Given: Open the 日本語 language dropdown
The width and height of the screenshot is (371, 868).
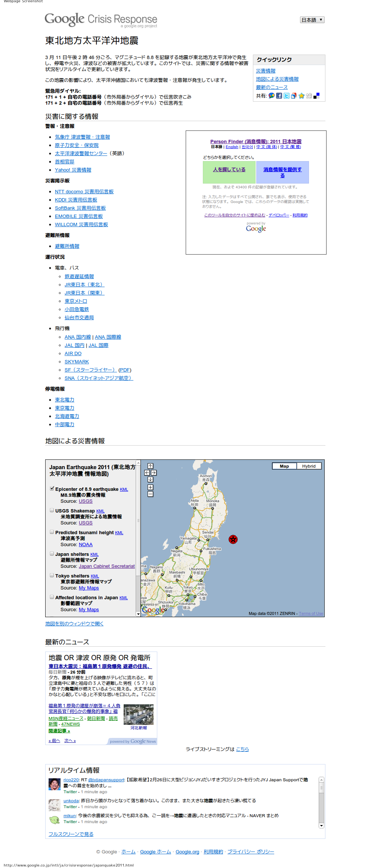Looking at the screenshot, I should [x=312, y=20].
